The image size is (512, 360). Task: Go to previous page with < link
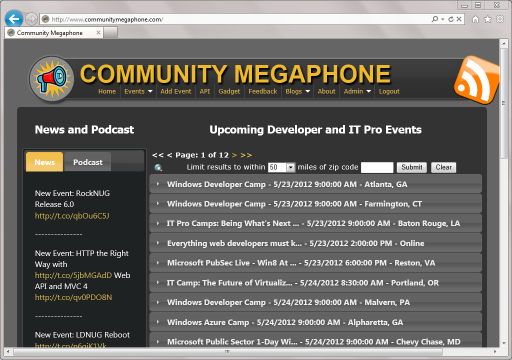click(x=169, y=155)
